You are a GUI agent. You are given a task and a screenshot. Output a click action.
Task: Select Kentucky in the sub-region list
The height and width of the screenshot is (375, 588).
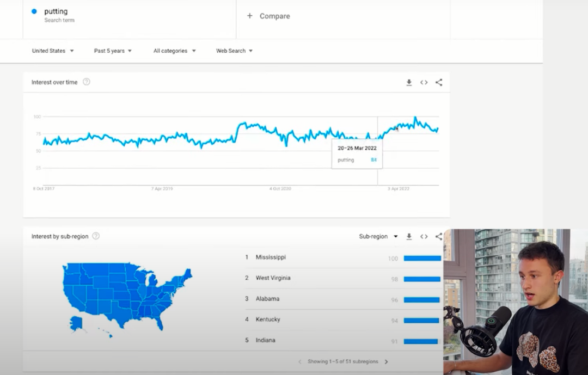pos(343,319)
